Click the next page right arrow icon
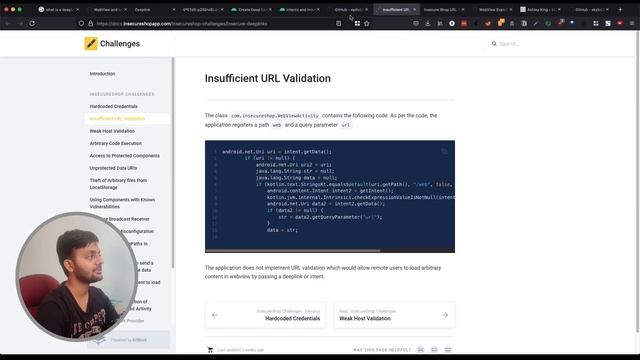The width and height of the screenshot is (640, 360). click(x=445, y=315)
